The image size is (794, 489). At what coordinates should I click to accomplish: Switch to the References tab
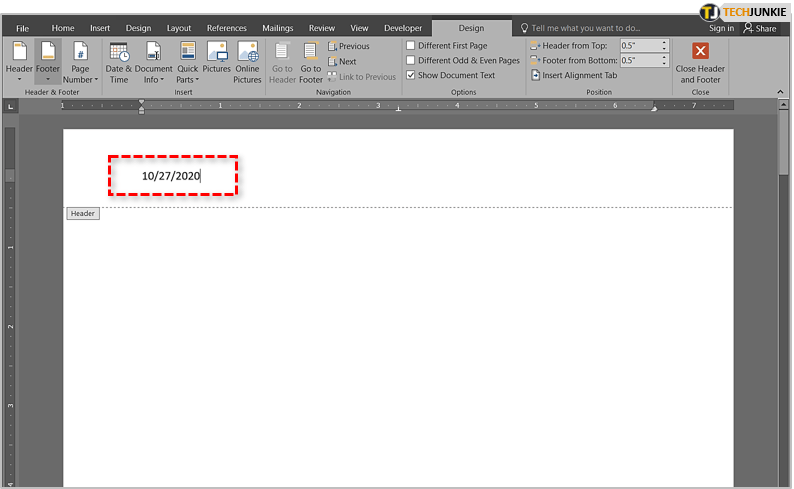click(226, 28)
